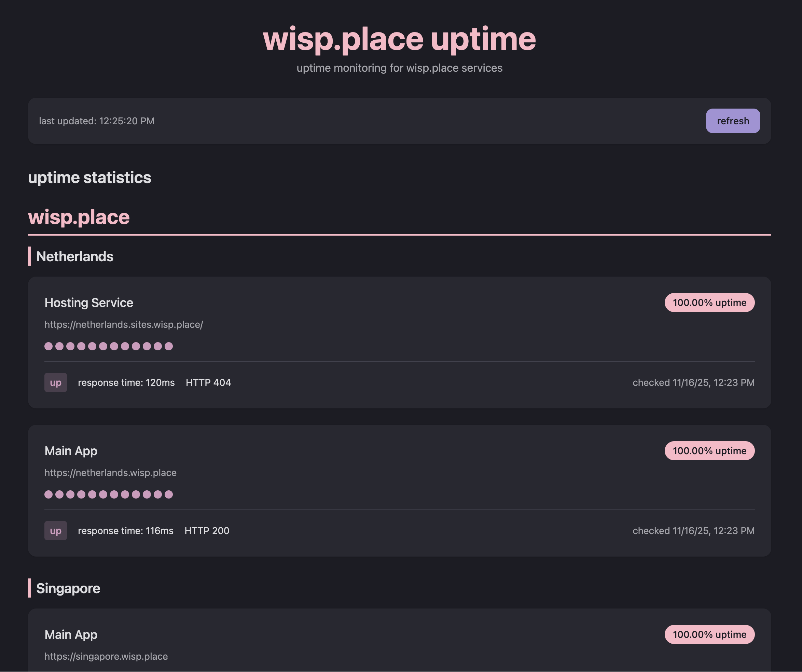Open the netherlands.sites.wisp.place URL
Screen dimensions: 802x672
pyautogui.click(x=123, y=324)
